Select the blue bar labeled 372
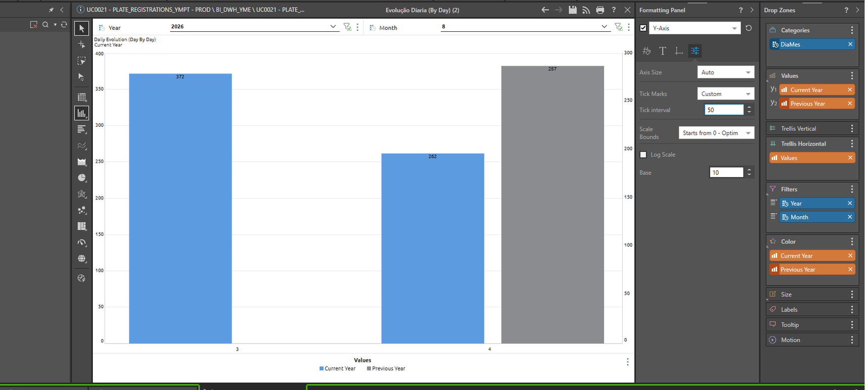Screen dimensions: 868x390 [180, 209]
